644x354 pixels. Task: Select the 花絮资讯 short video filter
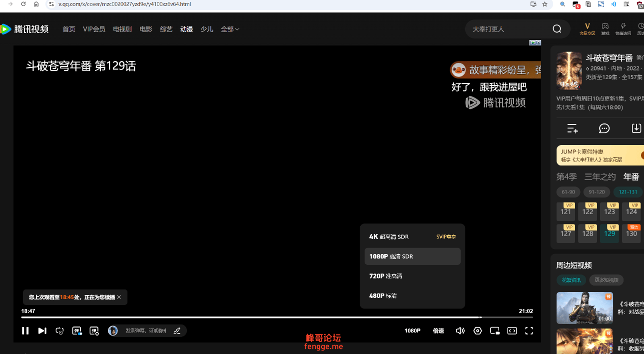pyautogui.click(x=571, y=280)
